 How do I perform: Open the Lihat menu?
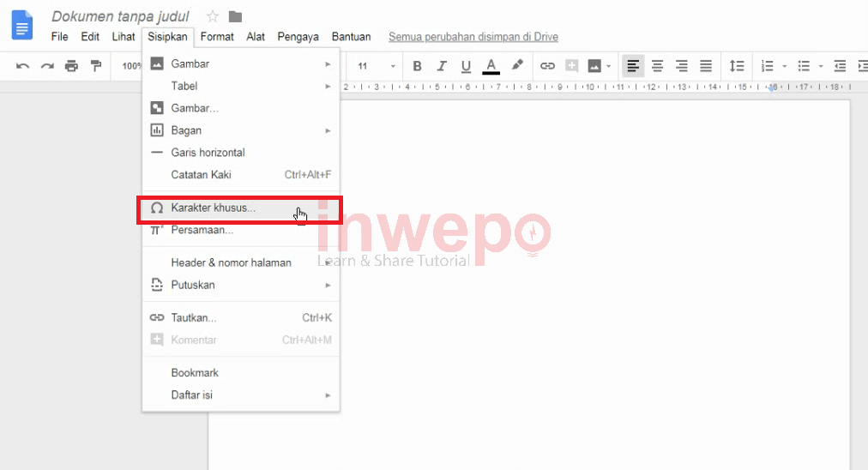[x=124, y=37]
